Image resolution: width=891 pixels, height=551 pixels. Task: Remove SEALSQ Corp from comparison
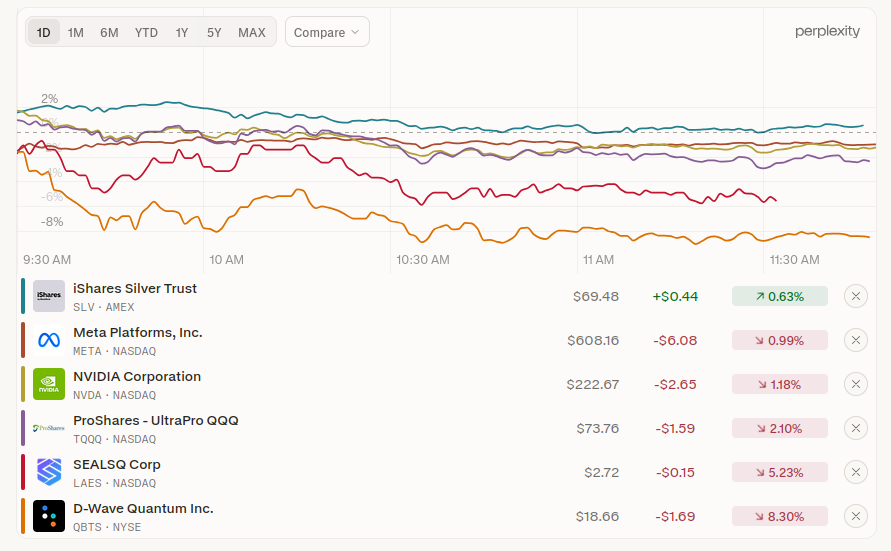856,472
